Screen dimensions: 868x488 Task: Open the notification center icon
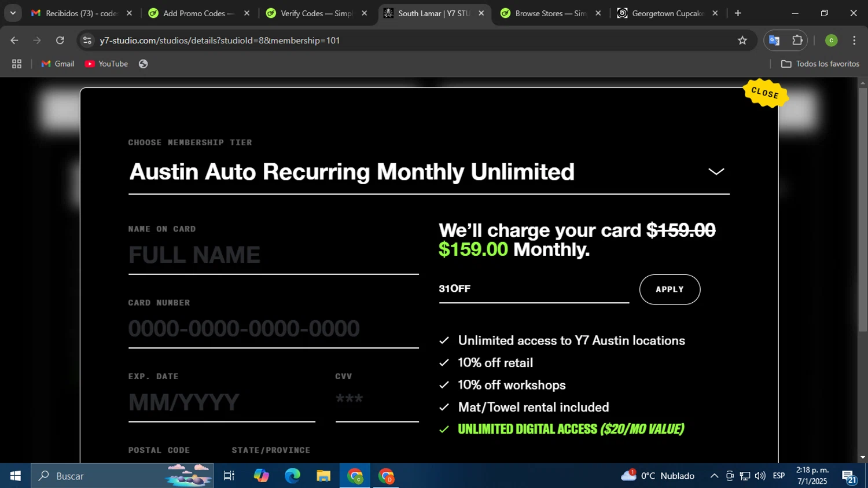coord(849,476)
